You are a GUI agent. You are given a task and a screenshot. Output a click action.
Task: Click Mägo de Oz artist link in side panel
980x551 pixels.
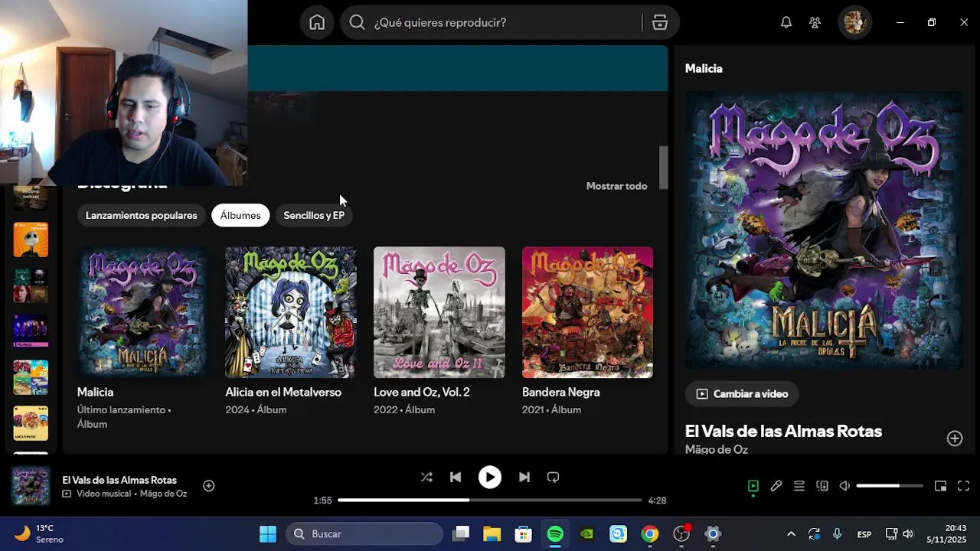717,449
